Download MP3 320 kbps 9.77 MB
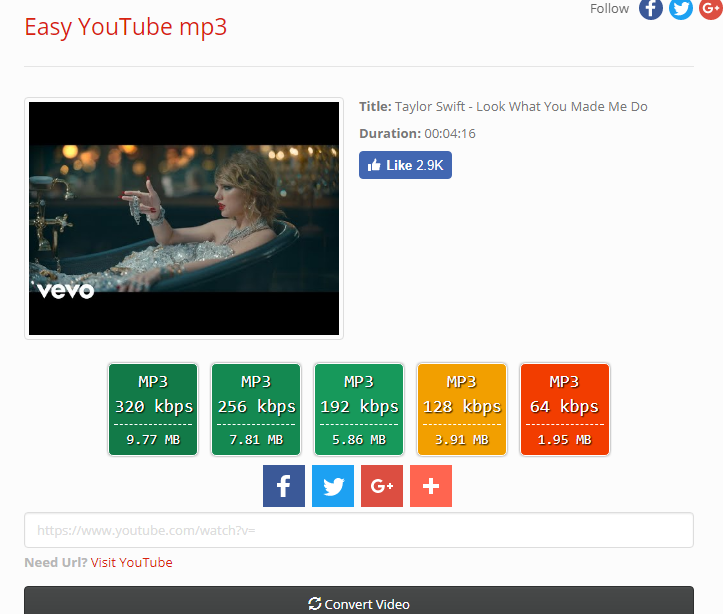 pos(153,409)
